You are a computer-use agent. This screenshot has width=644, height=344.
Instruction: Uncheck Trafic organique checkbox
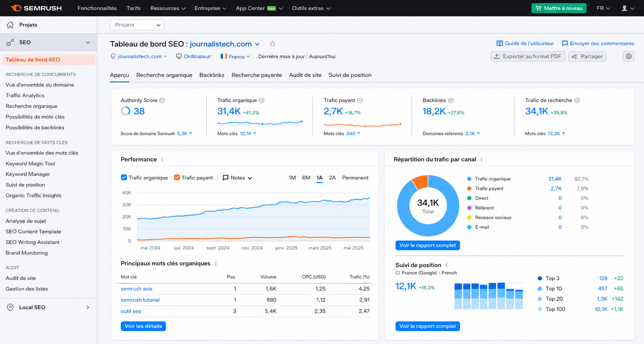(124, 177)
